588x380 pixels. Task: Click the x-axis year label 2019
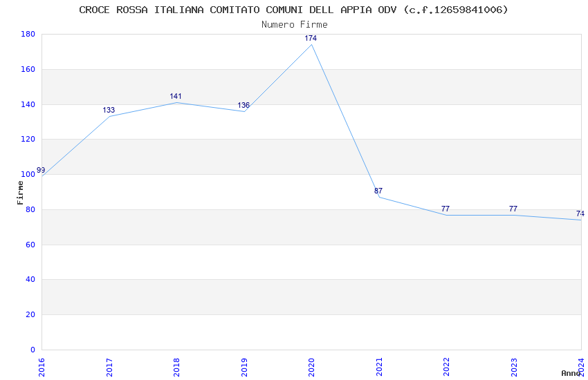pyautogui.click(x=244, y=368)
